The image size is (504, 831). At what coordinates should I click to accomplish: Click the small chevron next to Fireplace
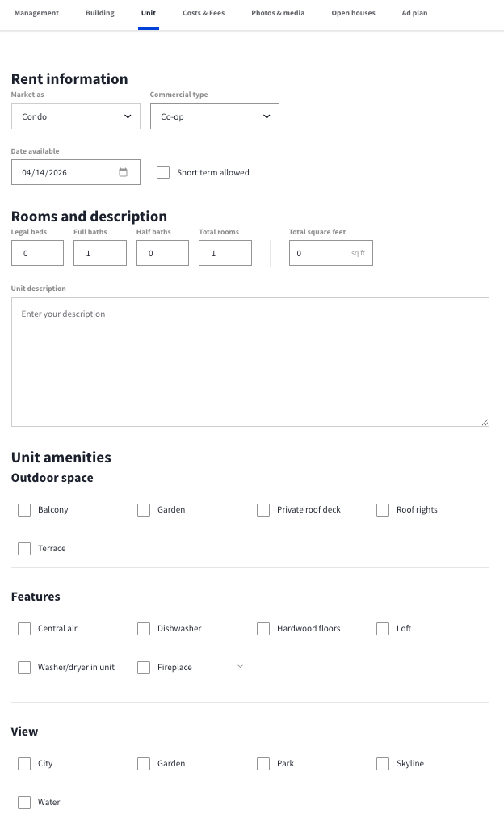240,666
